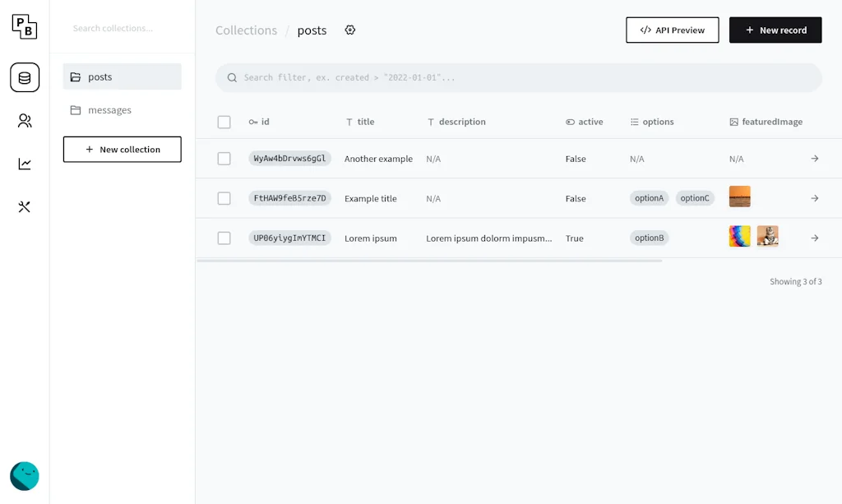Select the checkbox on the Example title row
The width and height of the screenshot is (842, 504).
tap(224, 198)
